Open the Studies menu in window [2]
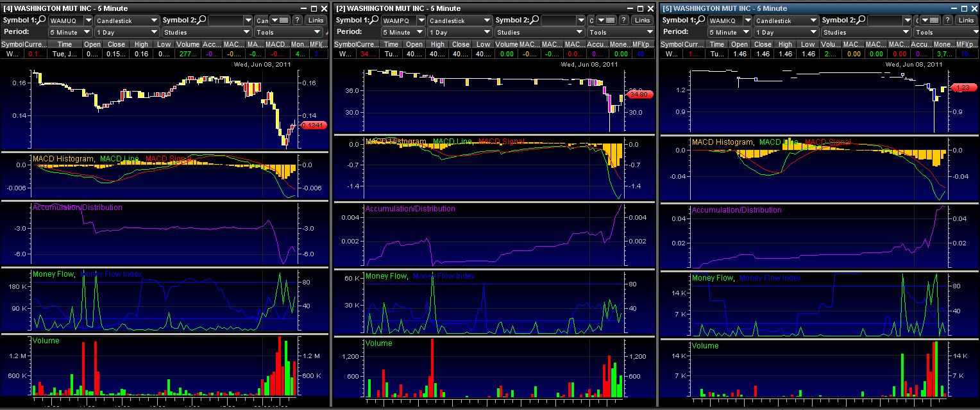This screenshot has height=410, width=980. point(540,32)
